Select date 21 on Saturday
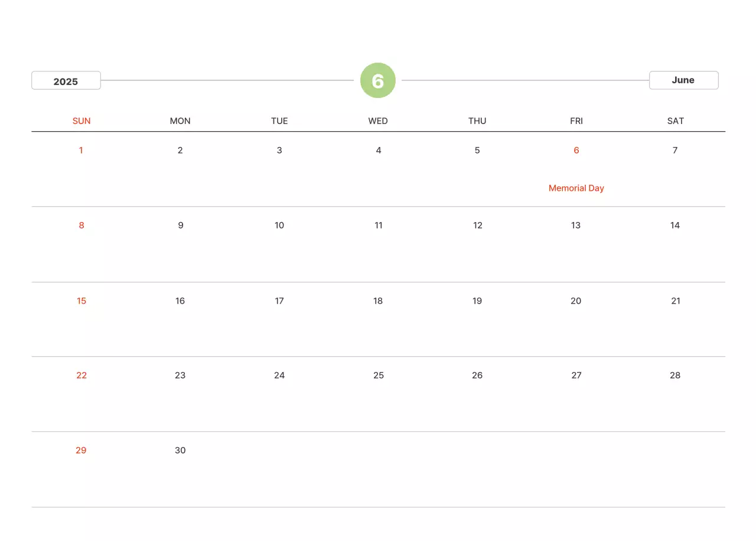Viewport: 756px width, 541px height. click(x=675, y=301)
